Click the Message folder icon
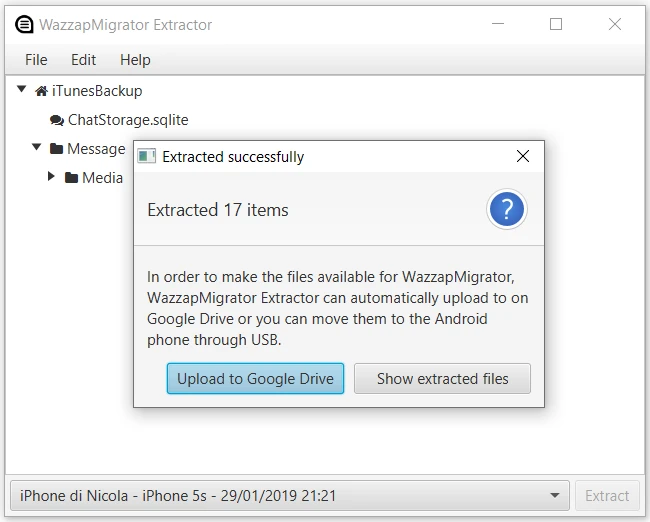The image size is (650, 522). (x=56, y=148)
